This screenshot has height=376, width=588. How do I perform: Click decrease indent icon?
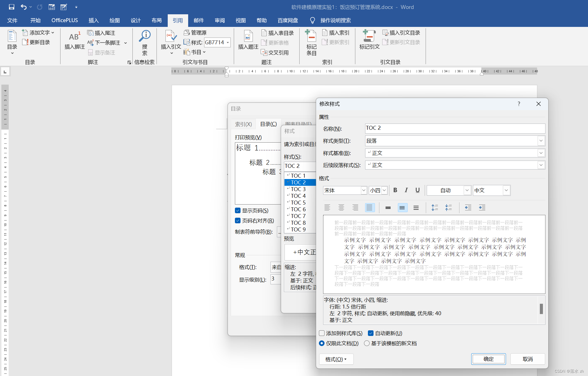(468, 208)
